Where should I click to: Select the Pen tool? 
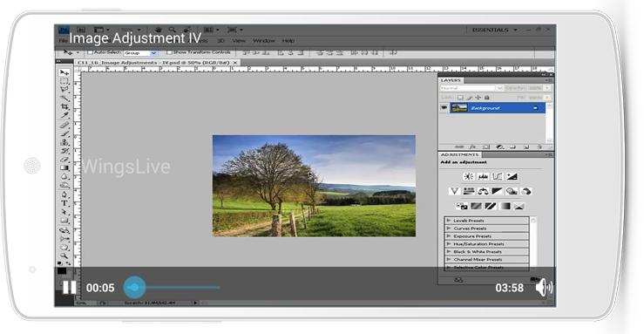point(64,194)
